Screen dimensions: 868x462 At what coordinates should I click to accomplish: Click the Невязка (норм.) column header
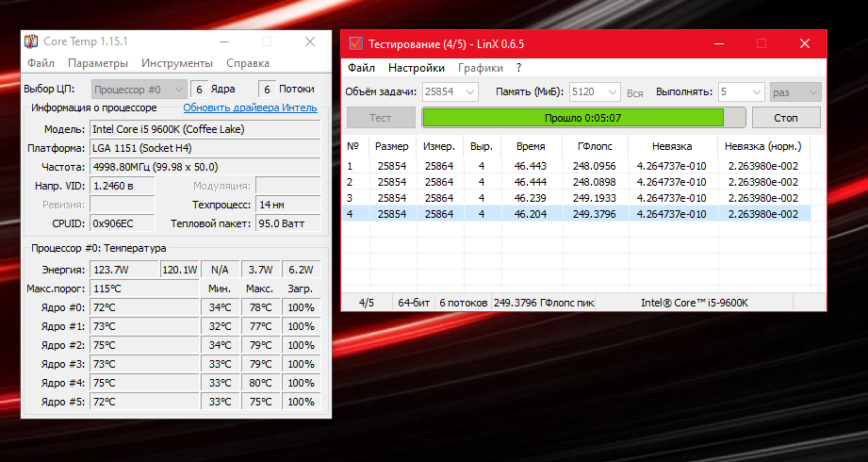point(762,147)
